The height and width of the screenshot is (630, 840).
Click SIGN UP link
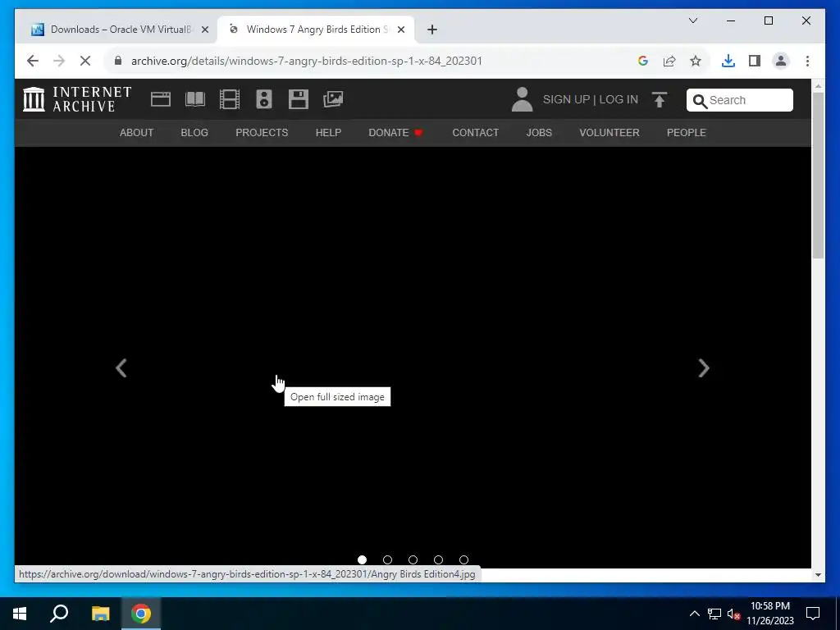point(566,99)
